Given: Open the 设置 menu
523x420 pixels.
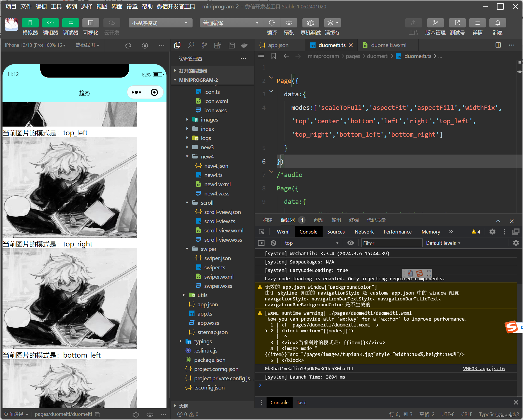Looking at the screenshot, I should tap(132, 6).
